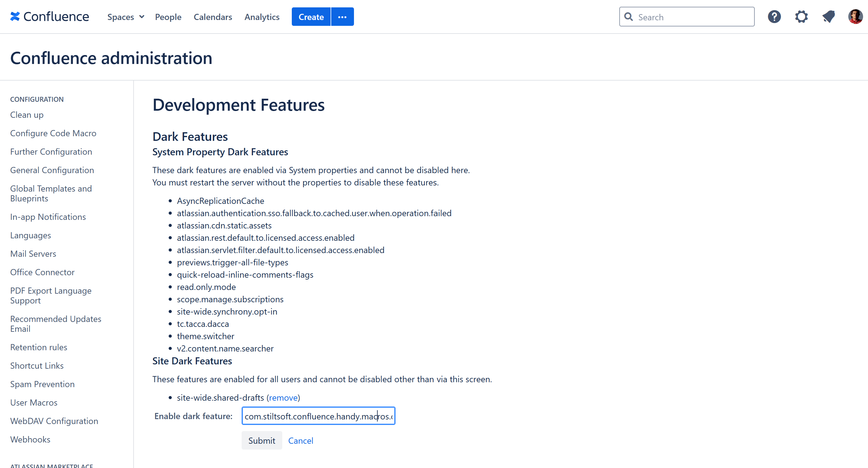
Task: Open the People menu item
Action: tap(168, 17)
